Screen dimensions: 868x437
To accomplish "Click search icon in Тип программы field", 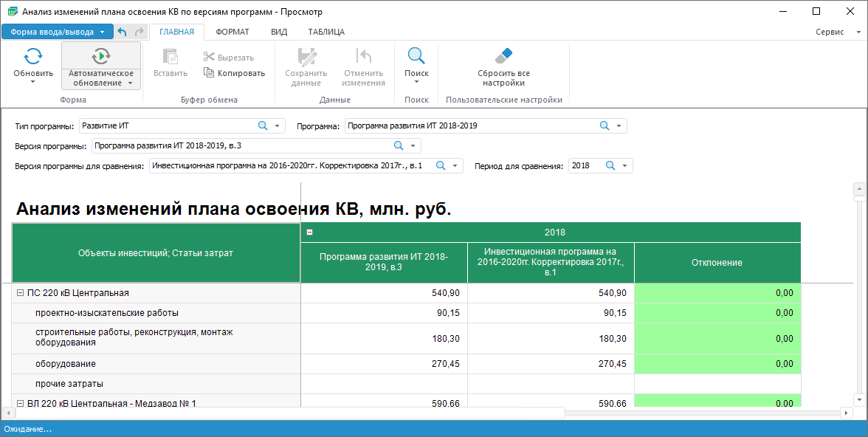I will tap(263, 125).
